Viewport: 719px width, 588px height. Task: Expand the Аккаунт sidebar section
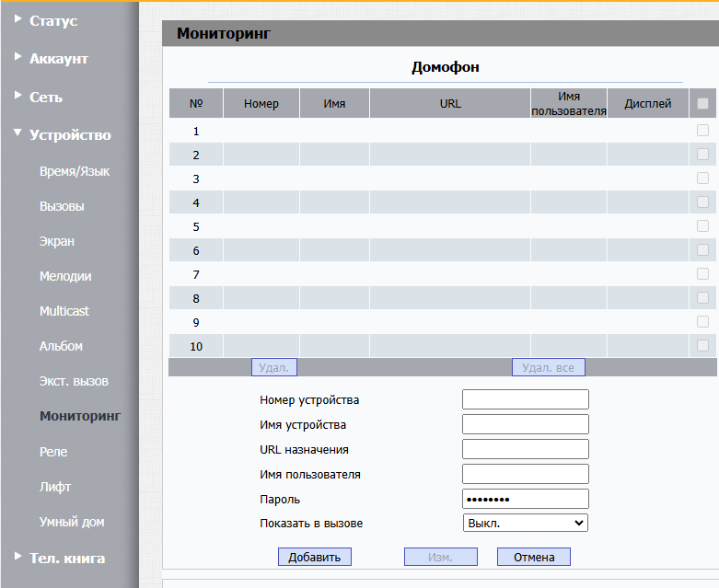click(x=58, y=59)
